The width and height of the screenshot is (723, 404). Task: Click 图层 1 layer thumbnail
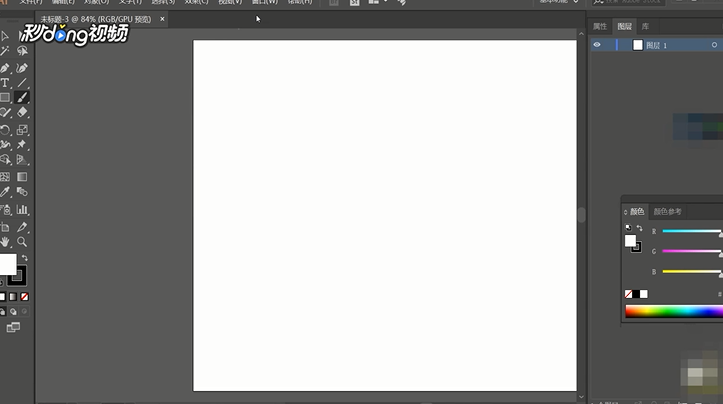638,45
